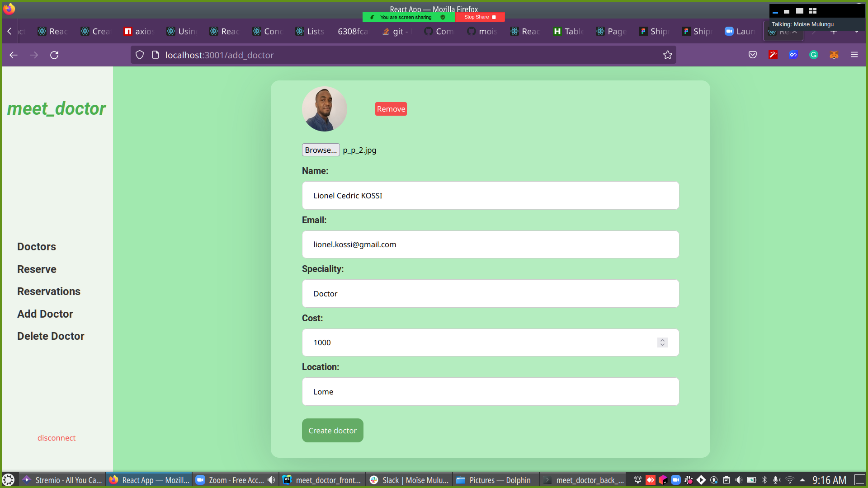Click the Browse file upload button
Screen dimensions: 868x488
[x=321, y=150]
